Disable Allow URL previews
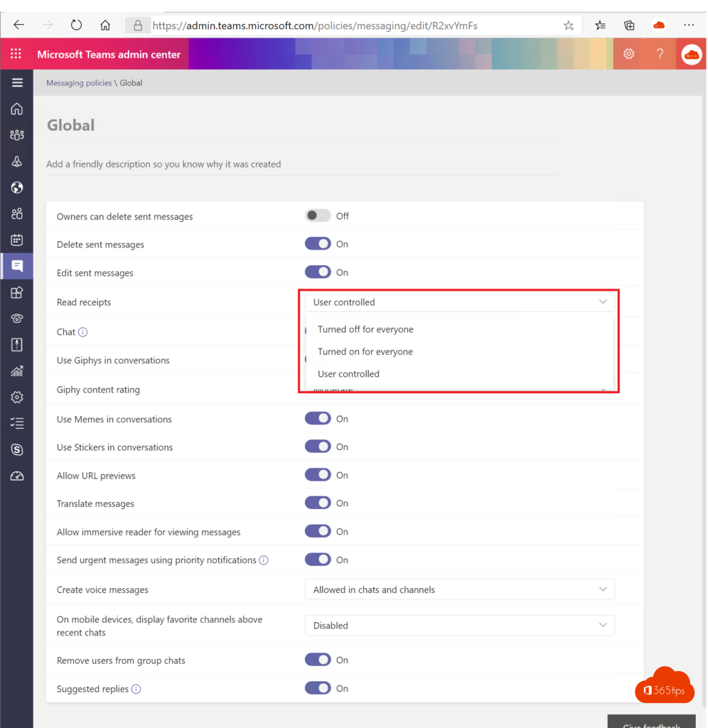Screen dimensions: 708x728 (x=318, y=475)
